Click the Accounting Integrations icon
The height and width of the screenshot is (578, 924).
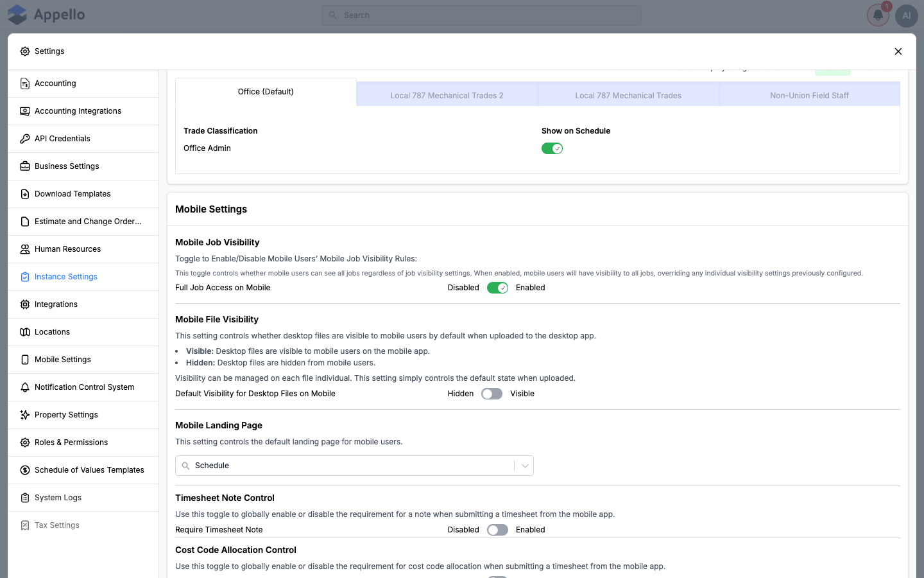pos(25,111)
